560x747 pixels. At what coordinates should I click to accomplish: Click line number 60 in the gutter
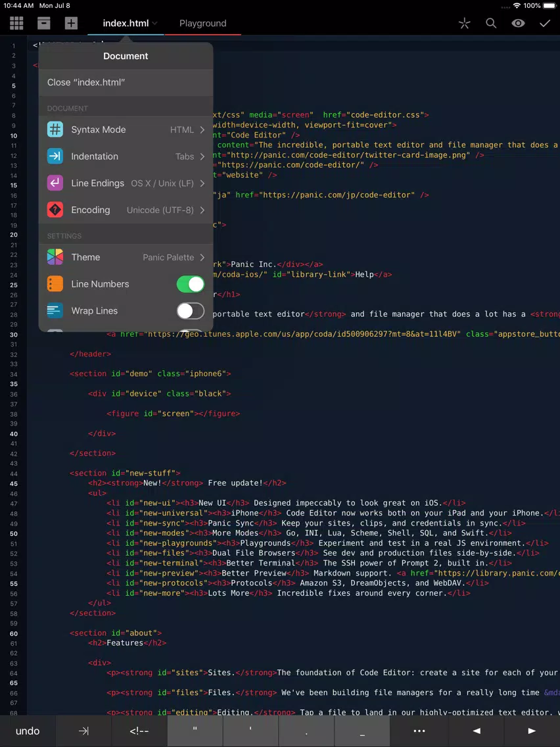click(14, 634)
